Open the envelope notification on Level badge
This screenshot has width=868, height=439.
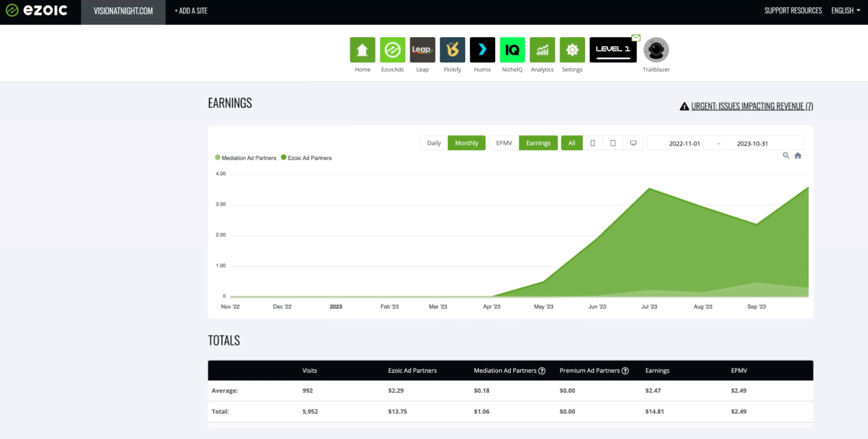(636, 38)
